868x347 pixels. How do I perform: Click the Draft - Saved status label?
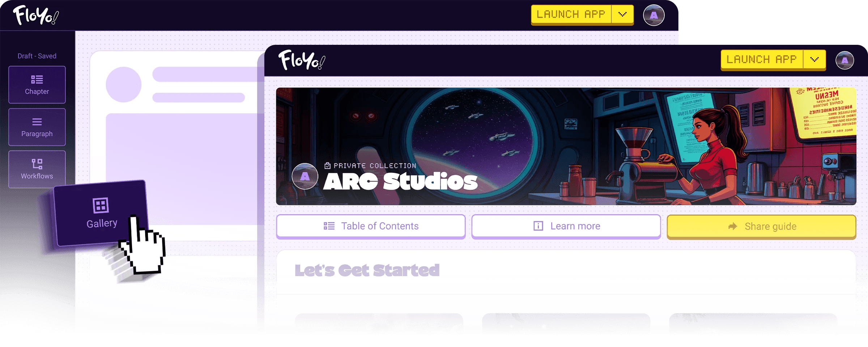point(37,56)
